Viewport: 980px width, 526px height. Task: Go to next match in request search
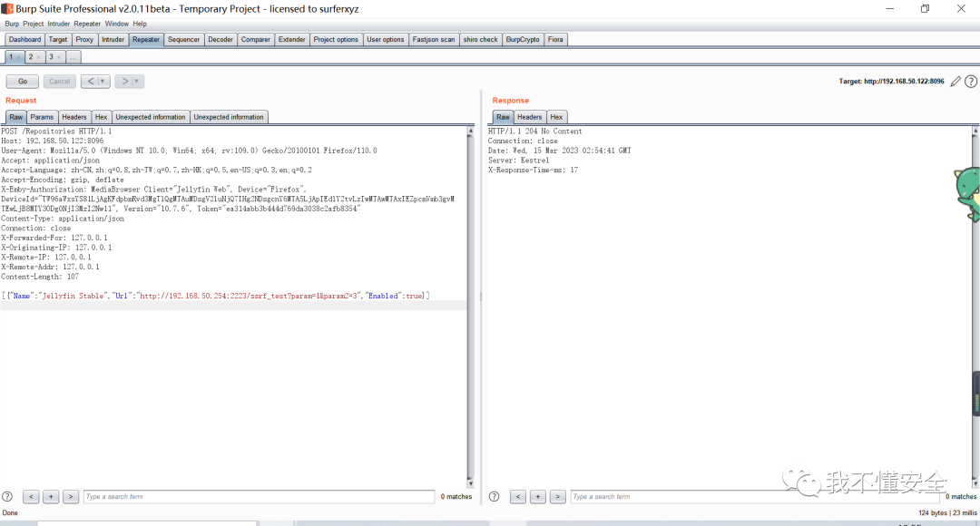pyautogui.click(x=71, y=497)
